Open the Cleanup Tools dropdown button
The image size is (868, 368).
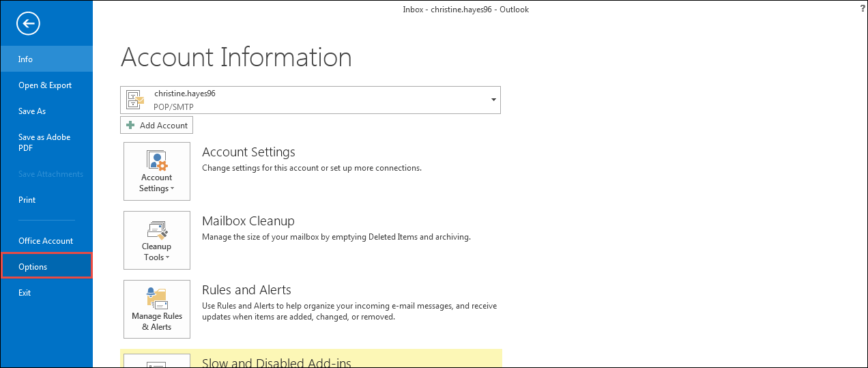point(157,240)
